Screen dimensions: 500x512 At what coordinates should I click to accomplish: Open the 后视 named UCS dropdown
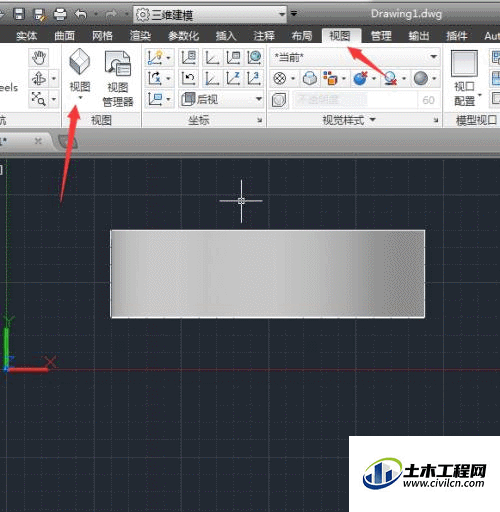[221, 99]
